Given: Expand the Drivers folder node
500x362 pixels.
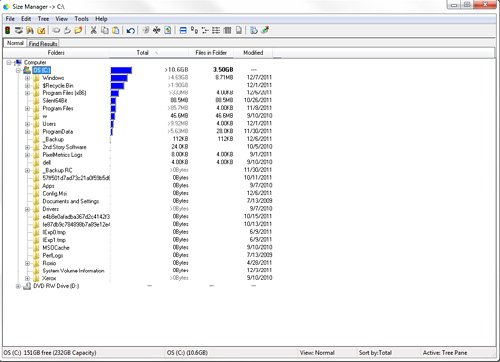Looking at the screenshot, I should tap(27, 209).
